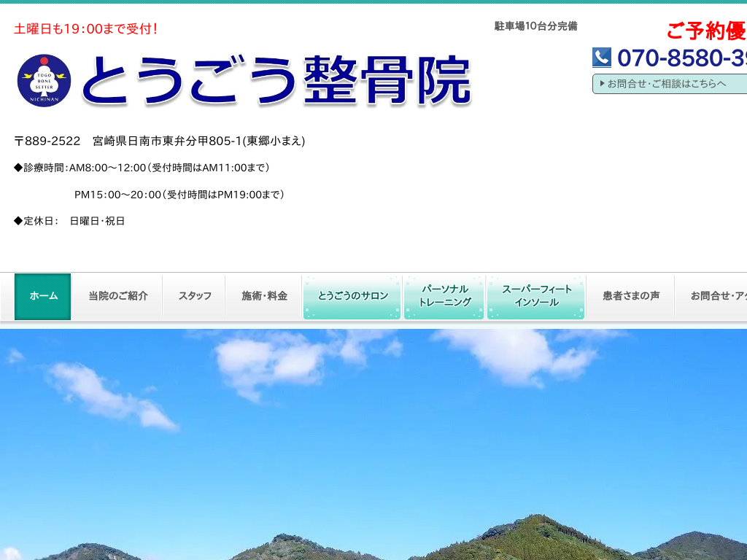Click the red ご予約優 heading text

point(705,31)
